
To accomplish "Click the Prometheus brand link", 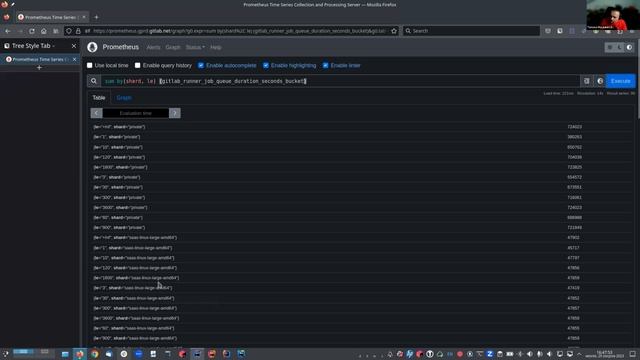I will click(120, 47).
